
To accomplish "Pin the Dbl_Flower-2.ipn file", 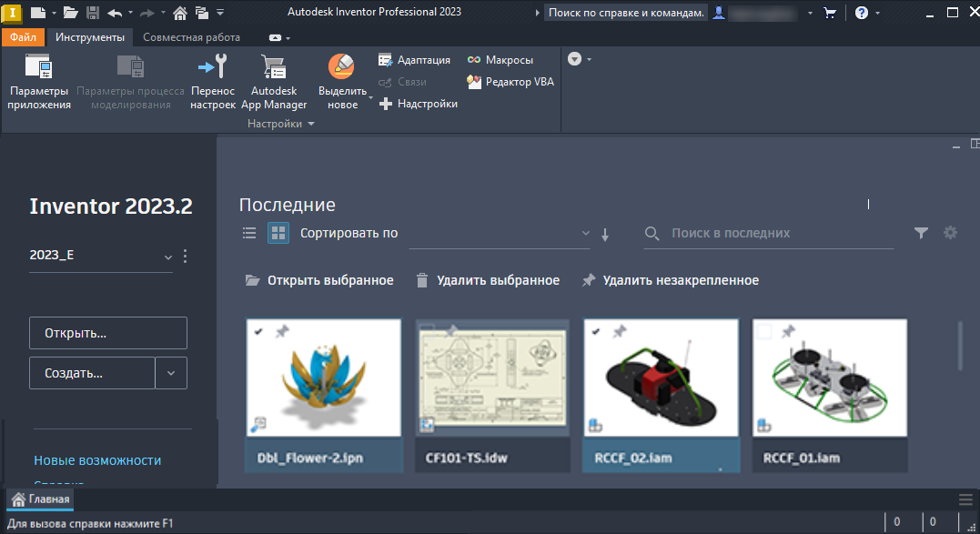I will click(282, 332).
